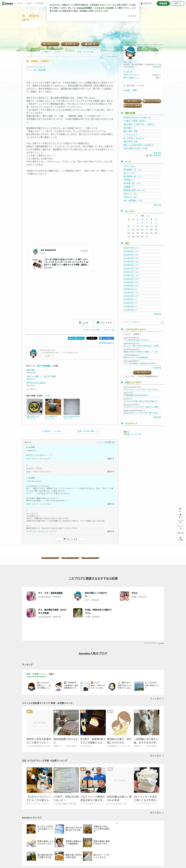Show next month in calendar

point(148,216)
